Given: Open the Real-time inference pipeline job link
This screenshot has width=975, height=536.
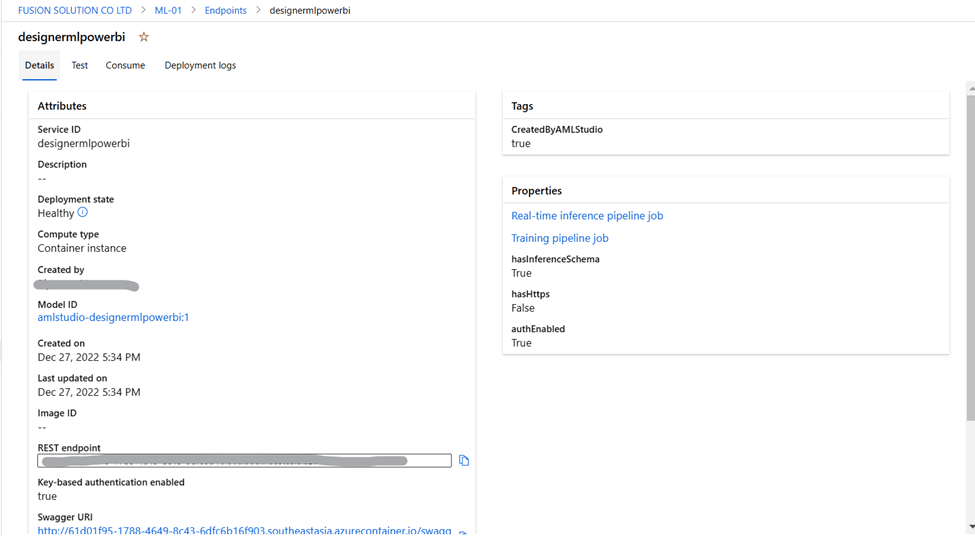Looking at the screenshot, I should [x=587, y=216].
